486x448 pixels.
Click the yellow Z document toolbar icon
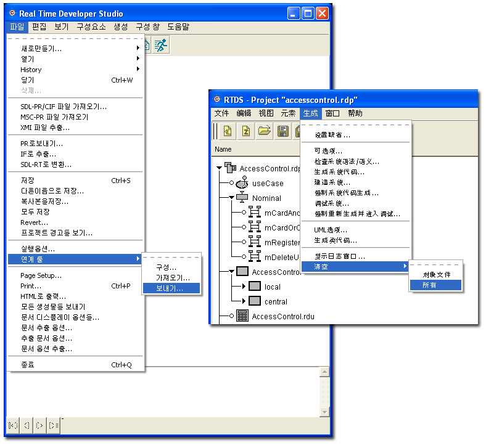246,131
